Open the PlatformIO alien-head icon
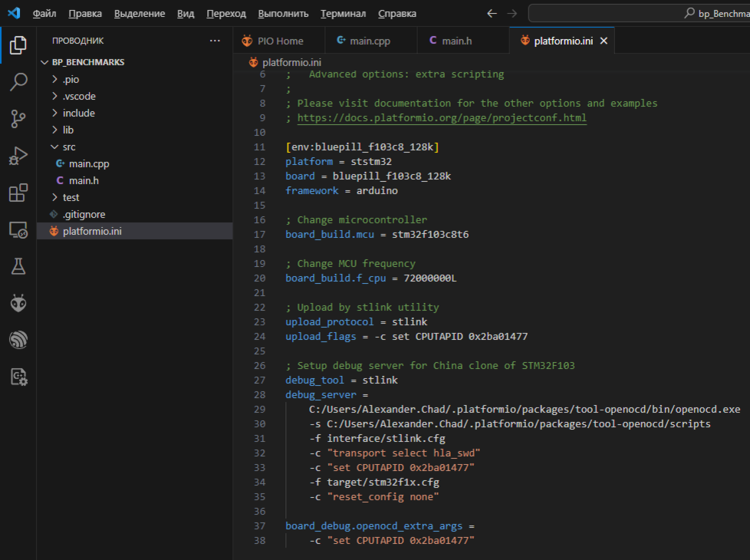Image resolution: width=750 pixels, height=560 pixels. [18, 304]
